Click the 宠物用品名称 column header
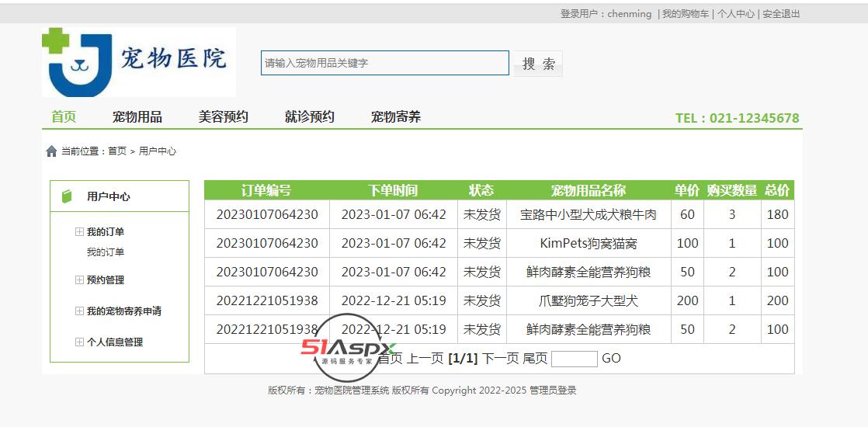Screen dimensions: 868x427 pyautogui.click(x=589, y=190)
